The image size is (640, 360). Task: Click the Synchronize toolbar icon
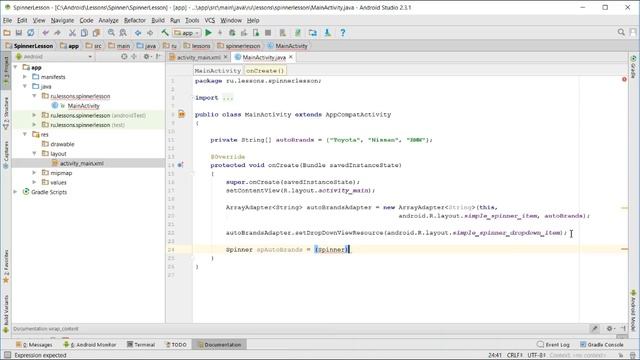pyautogui.click(x=31, y=33)
